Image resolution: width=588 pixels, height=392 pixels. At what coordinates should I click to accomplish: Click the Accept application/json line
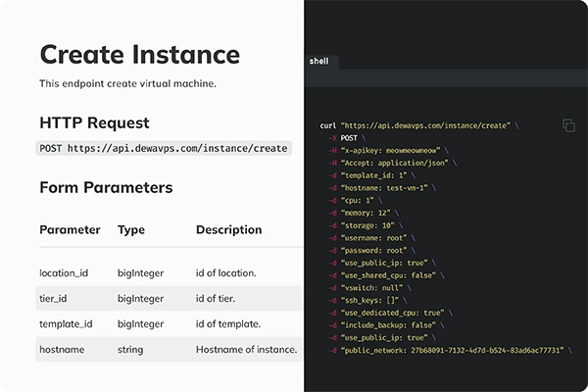coord(393,163)
